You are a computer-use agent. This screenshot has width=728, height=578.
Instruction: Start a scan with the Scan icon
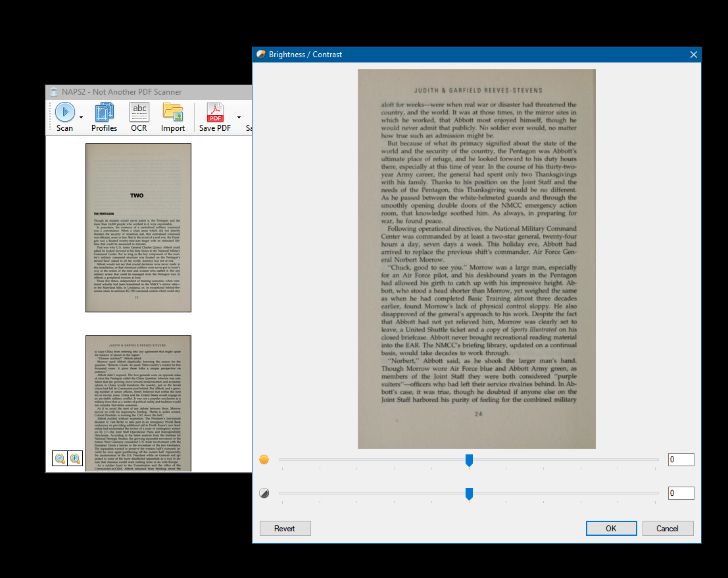(x=65, y=116)
